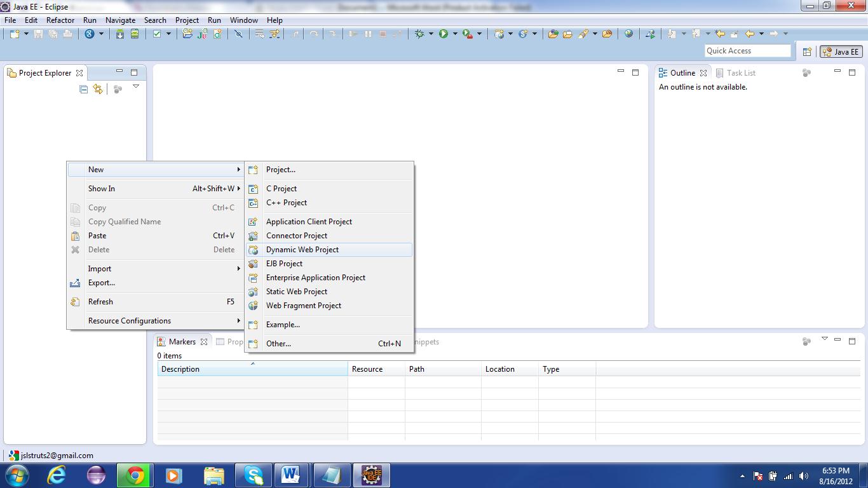This screenshot has width=868, height=488.
Task: Sort by Description column header
Action: (x=252, y=369)
